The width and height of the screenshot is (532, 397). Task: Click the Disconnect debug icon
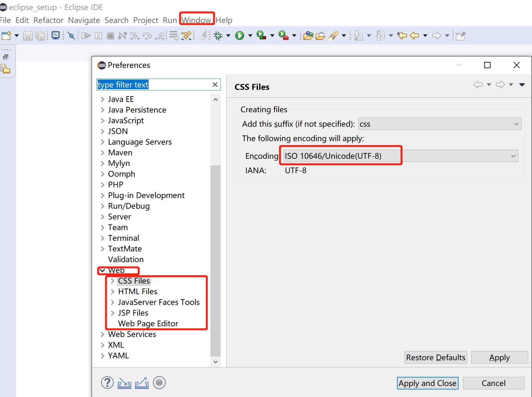[122, 36]
